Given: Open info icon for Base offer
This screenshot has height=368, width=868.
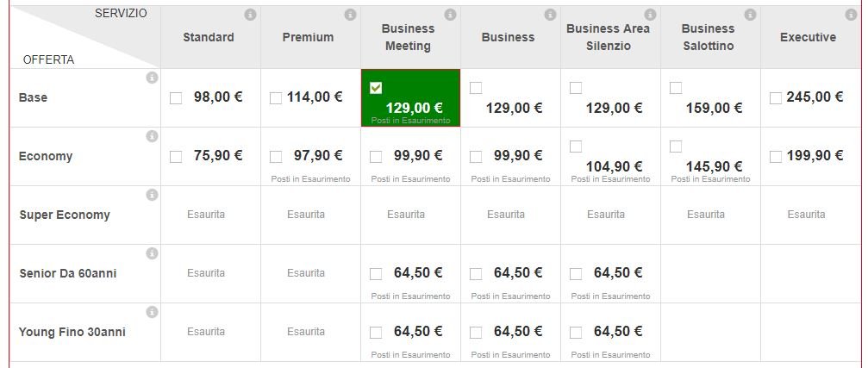Looking at the screenshot, I should [152, 78].
